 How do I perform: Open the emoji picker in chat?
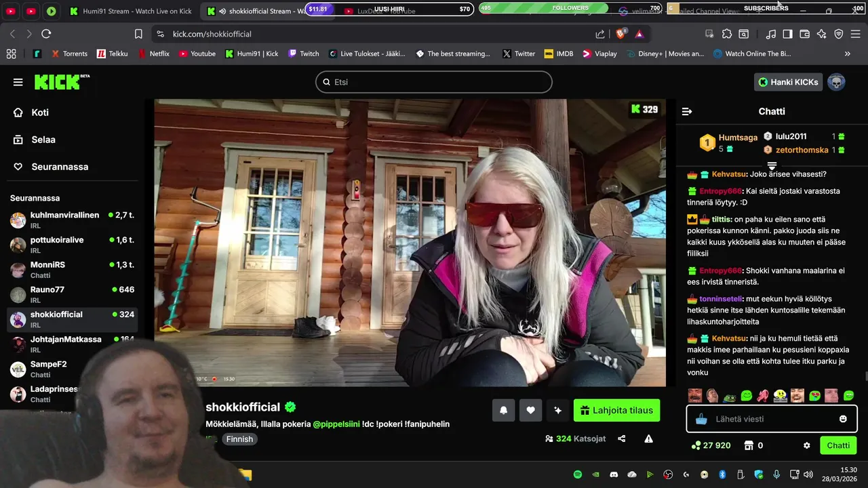coord(843,419)
